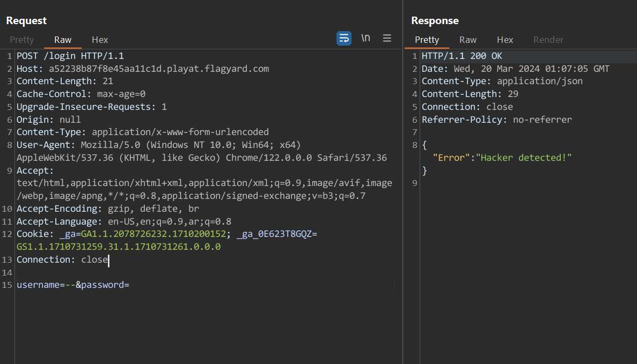This screenshot has height=364, width=637.
Task: Toggle non-printable characters \n button
Action: pyautogui.click(x=365, y=38)
